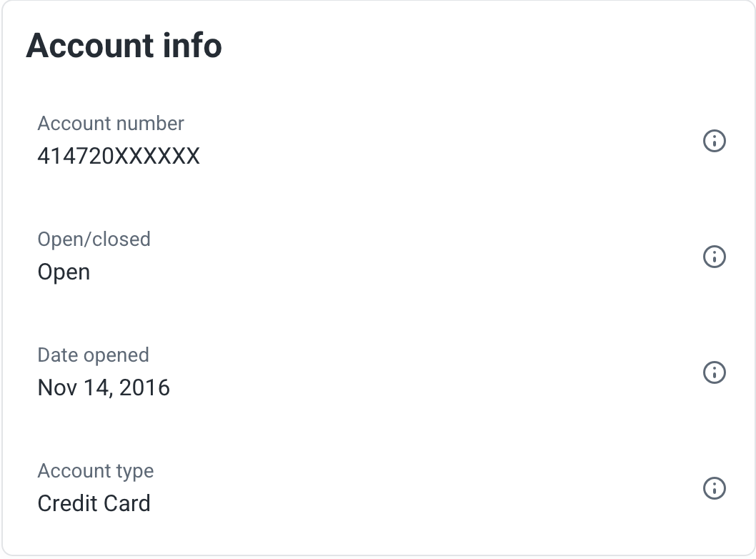Click the "Open" status value

pyautogui.click(x=64, y=272)
